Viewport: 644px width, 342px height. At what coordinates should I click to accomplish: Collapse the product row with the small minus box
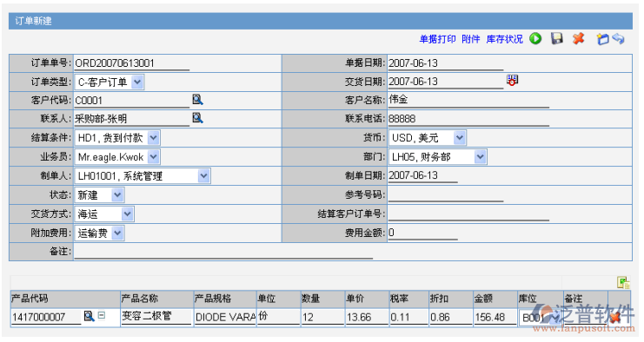pos(102,315)
